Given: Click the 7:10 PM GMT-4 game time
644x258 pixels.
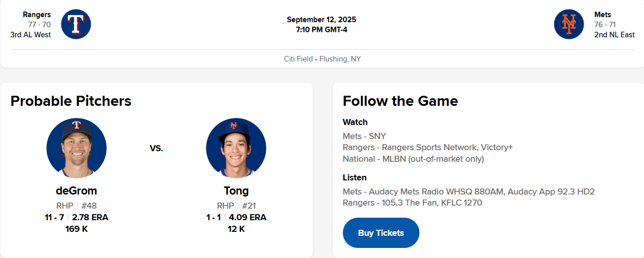Looking at the screenshot, I should pos(321,30).
